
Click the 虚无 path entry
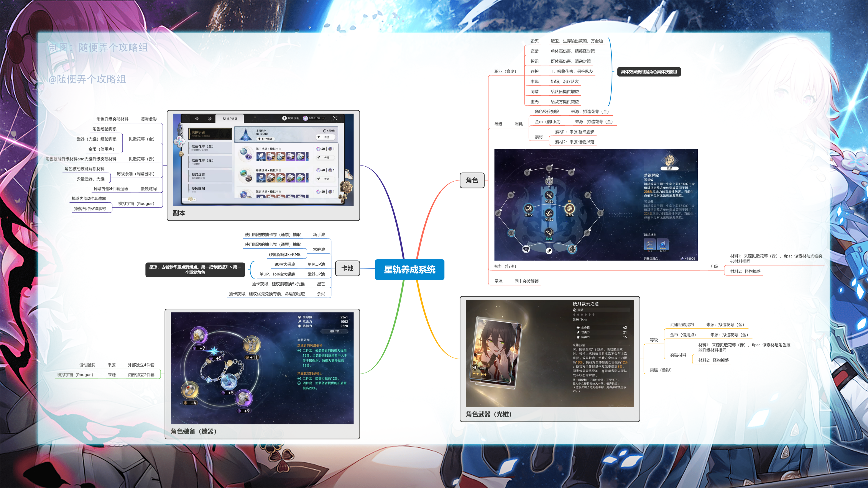click(534, 102)
